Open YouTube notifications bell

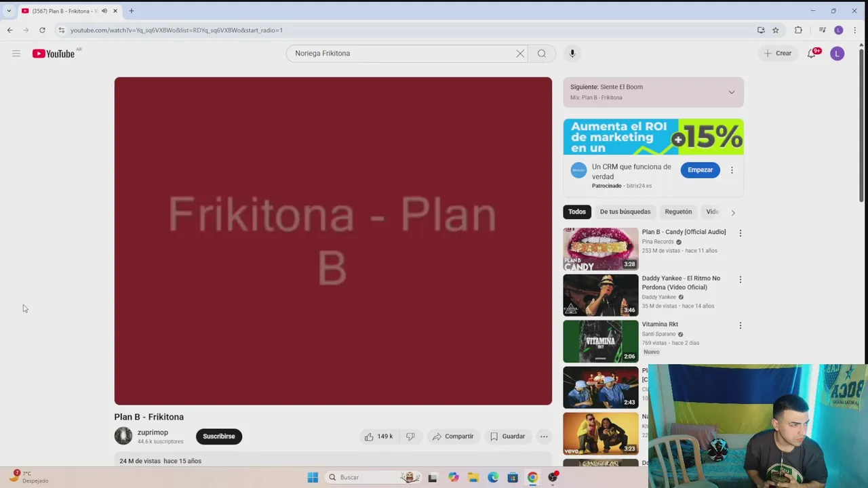click(812, 54)
